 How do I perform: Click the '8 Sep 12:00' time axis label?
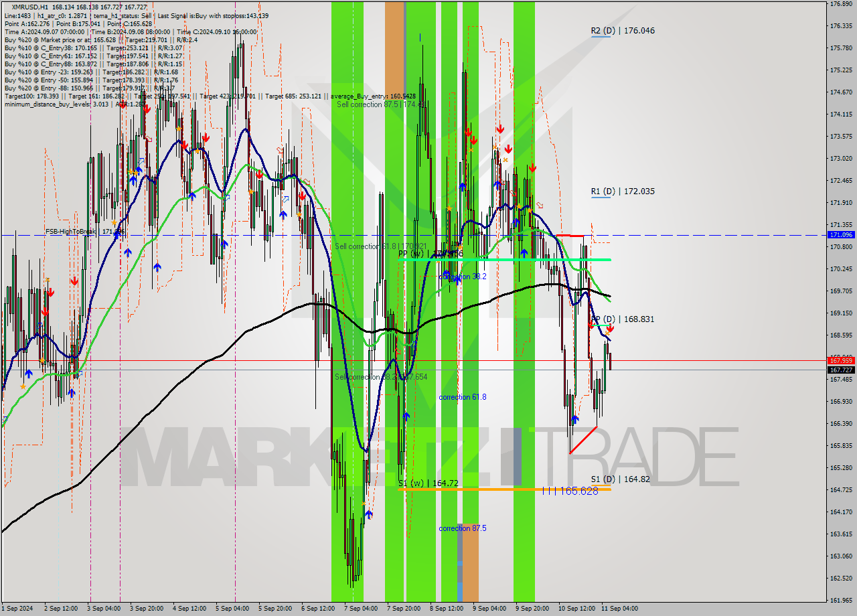point(447,609)
